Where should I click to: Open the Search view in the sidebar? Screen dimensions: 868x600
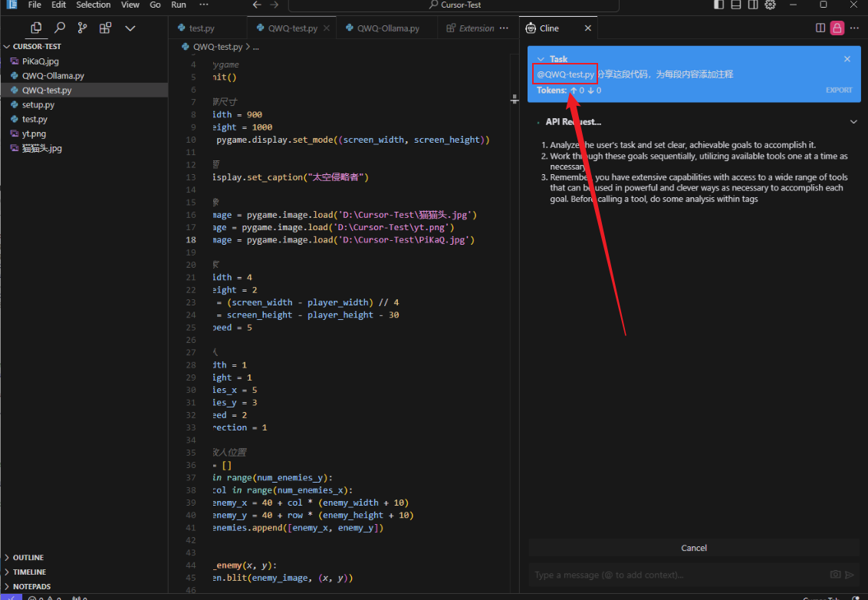tap(59, 28)
